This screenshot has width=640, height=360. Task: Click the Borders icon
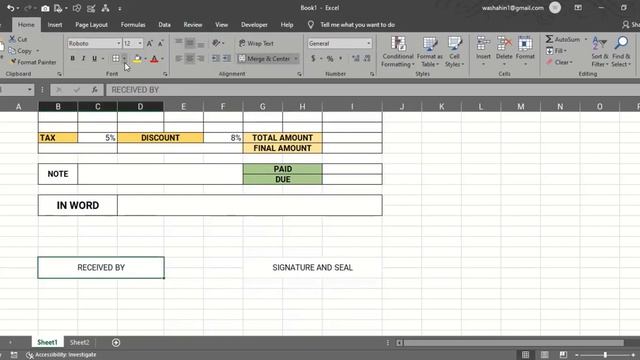click(116, 59)
